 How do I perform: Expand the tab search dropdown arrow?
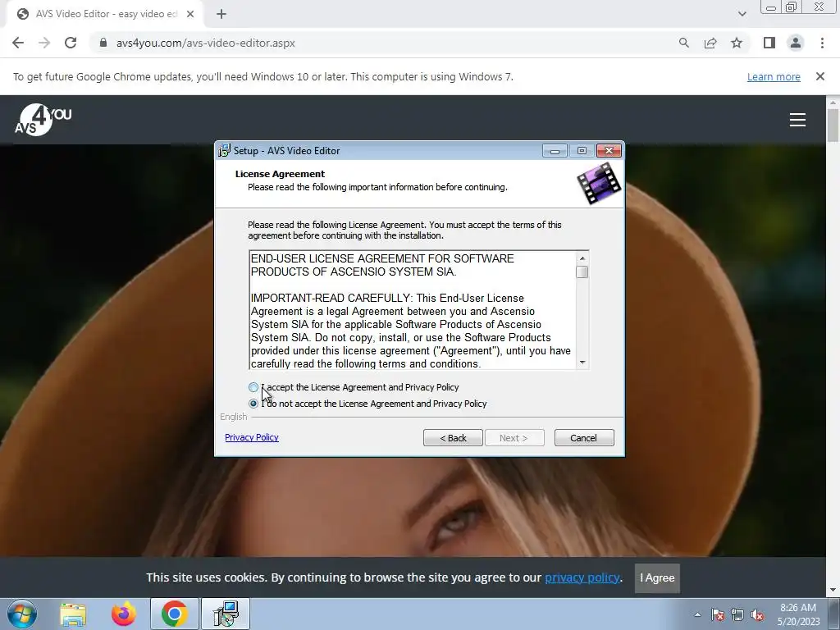tap(742, 14)
